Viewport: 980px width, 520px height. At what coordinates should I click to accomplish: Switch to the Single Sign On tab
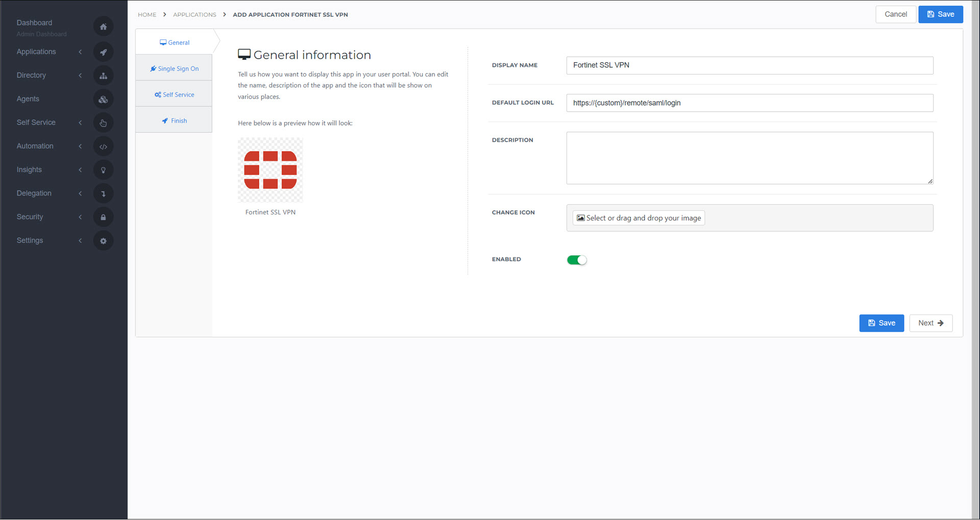pos(174,68)
